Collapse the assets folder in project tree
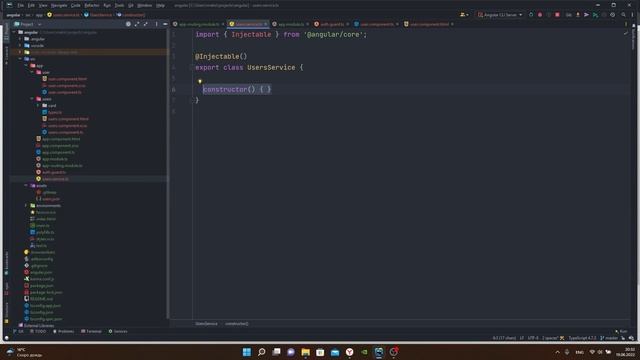Viewport: 640px width, 360px height. pos(26,185)
